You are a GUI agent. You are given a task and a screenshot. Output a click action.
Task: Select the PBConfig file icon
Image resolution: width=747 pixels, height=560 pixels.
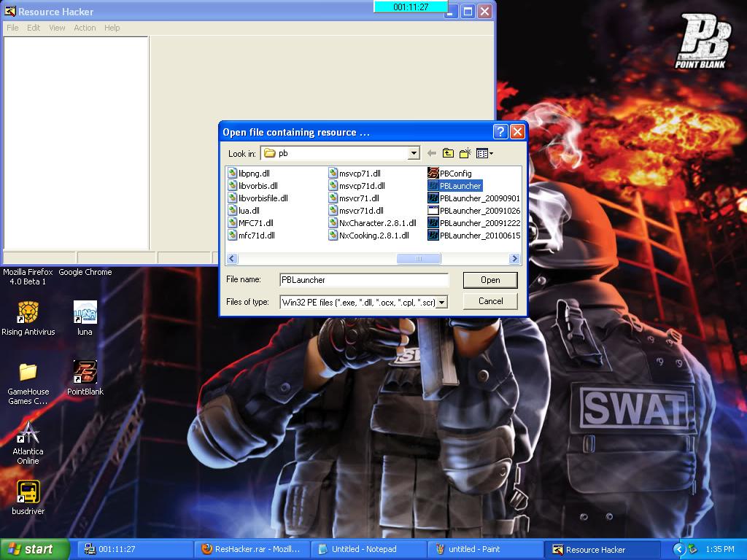click(433, 174)
